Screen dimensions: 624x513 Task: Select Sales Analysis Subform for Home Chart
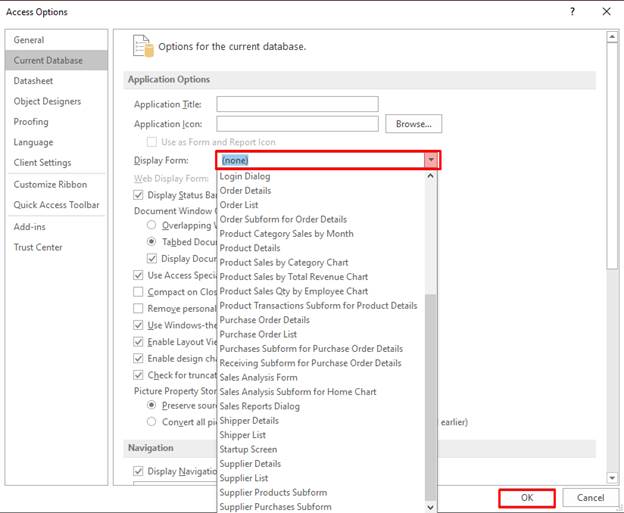[321, 392]
